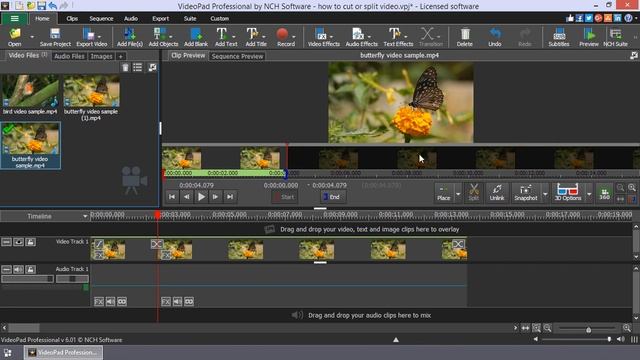Open the Subtitles tool
This screenshot has width=640, height=360.
(x=559, y=36)
